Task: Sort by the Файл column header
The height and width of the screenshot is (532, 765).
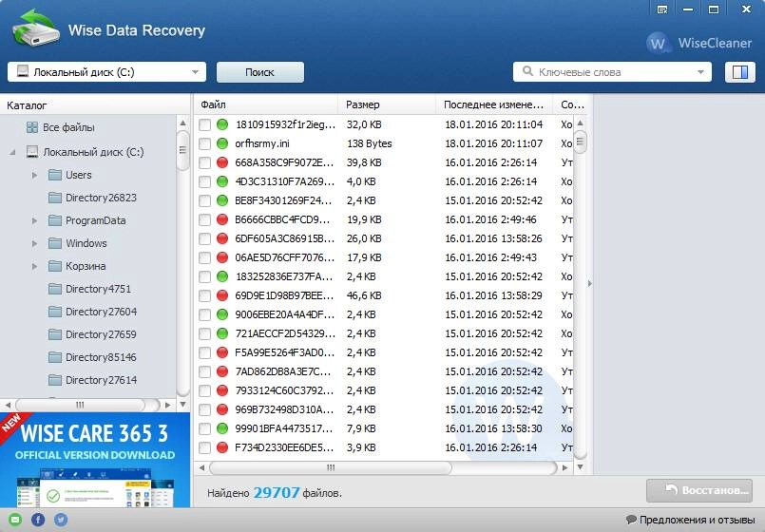Action: 266,104
